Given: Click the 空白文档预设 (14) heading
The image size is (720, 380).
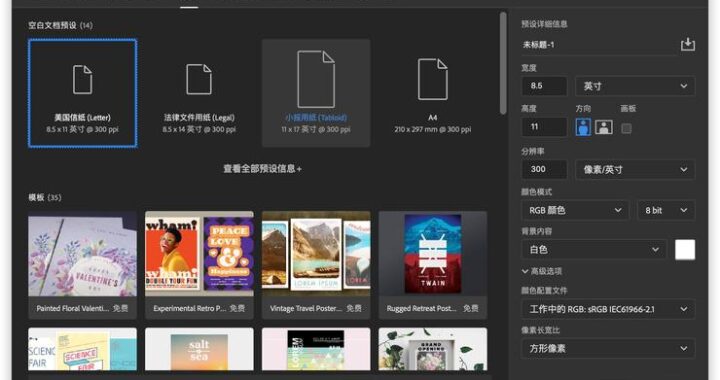Looking at the screenshot, I should (x=60, y=25).
